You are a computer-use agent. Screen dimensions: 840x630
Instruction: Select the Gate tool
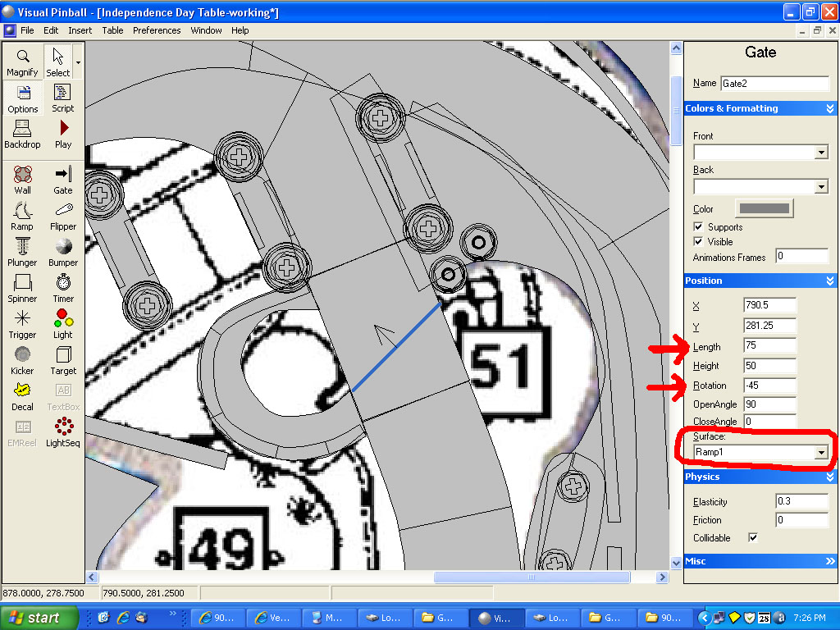pyautogui.click(x=63, y=180)
